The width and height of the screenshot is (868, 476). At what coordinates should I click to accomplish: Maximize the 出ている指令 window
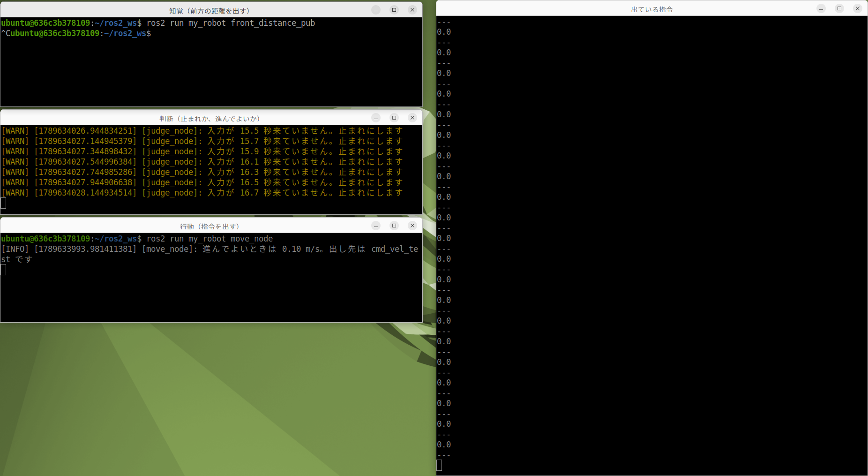[x=839, y=8]
